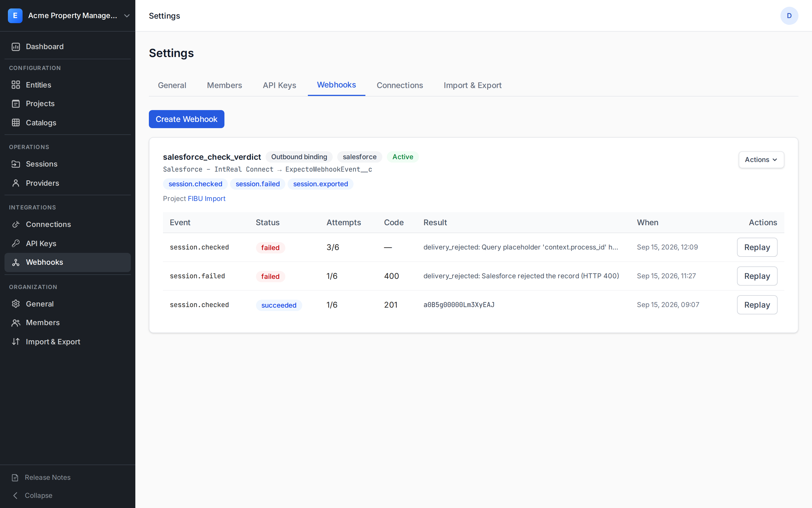Click the Projects icon in sidebar
Viewport: 812px width, 508px height.
click(16, 104)
